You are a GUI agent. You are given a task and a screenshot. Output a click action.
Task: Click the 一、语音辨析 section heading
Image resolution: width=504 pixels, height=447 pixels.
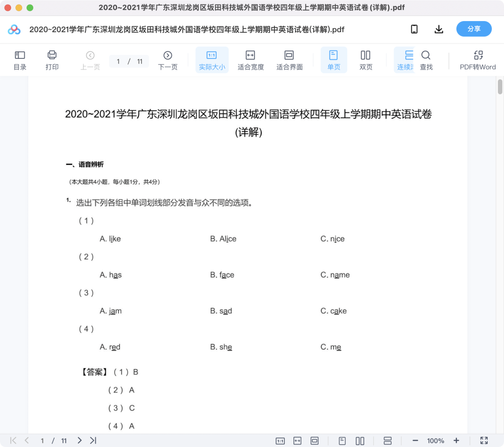[85, 164]
